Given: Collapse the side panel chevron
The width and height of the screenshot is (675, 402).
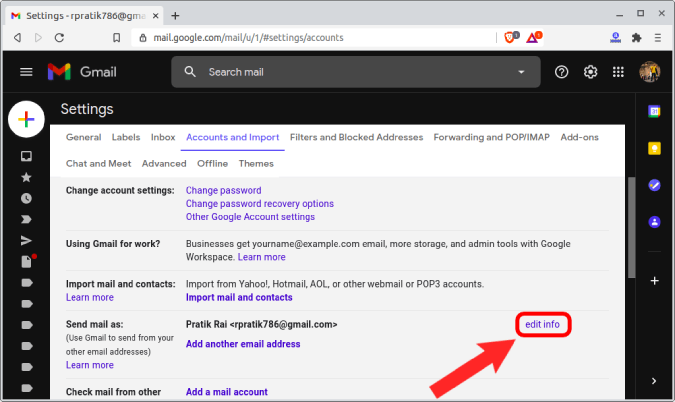Looking at the screenshot, I should click(x=654, y=381).
